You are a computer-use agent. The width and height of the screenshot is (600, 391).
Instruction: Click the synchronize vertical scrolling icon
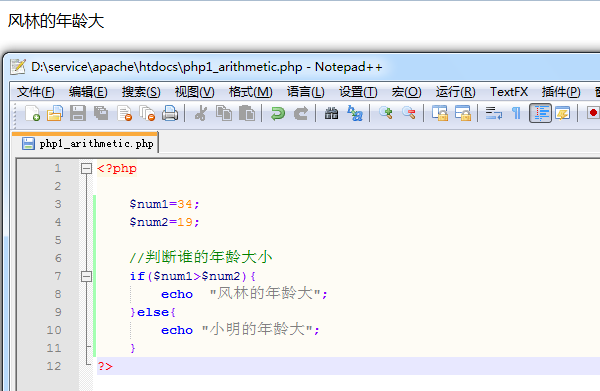440,114
